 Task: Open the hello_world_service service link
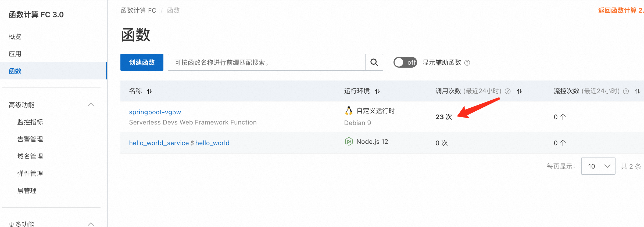159,143
